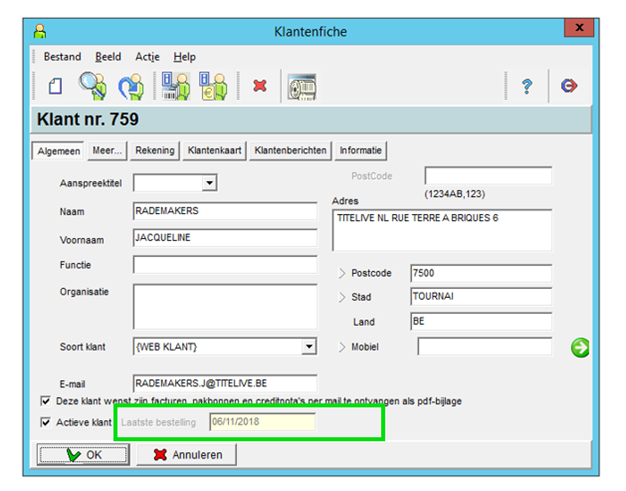Click the E-mail input field
Image resolution: width=626 pixels, height=491 pixels.
[225, 383]
